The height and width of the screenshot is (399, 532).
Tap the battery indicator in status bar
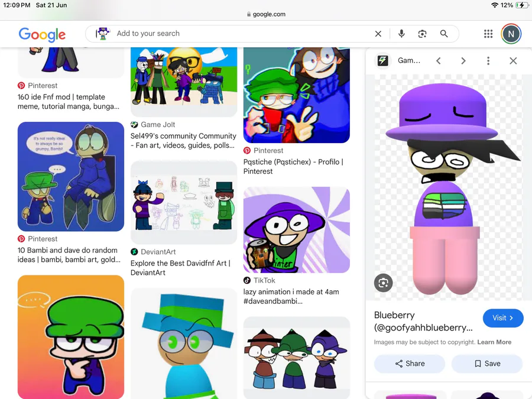[522, 5]
